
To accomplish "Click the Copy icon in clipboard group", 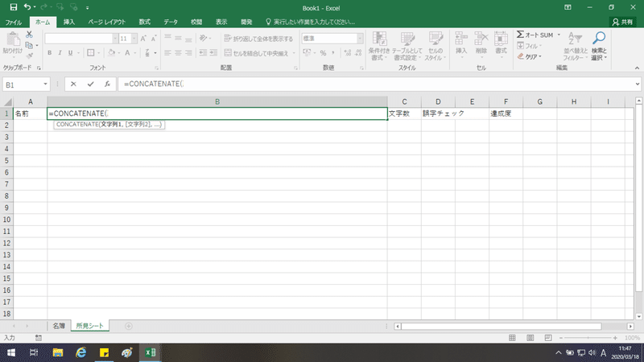I will click(x=29, y=45).
